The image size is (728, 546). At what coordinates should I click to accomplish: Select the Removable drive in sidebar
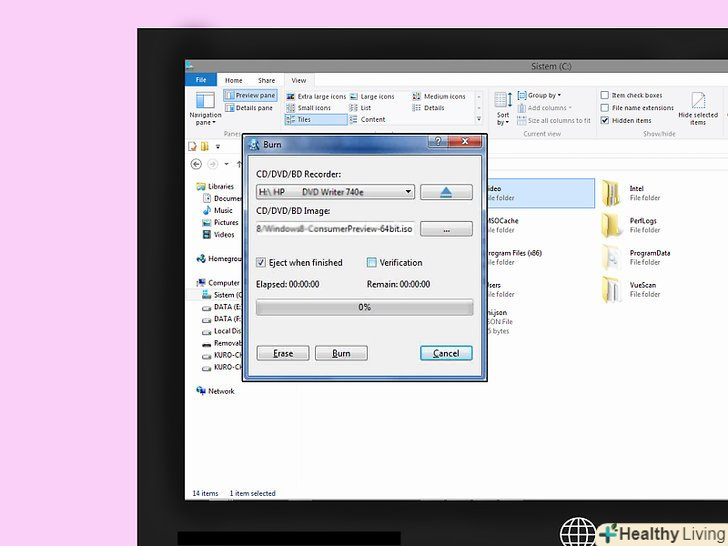tap(222, 343)
